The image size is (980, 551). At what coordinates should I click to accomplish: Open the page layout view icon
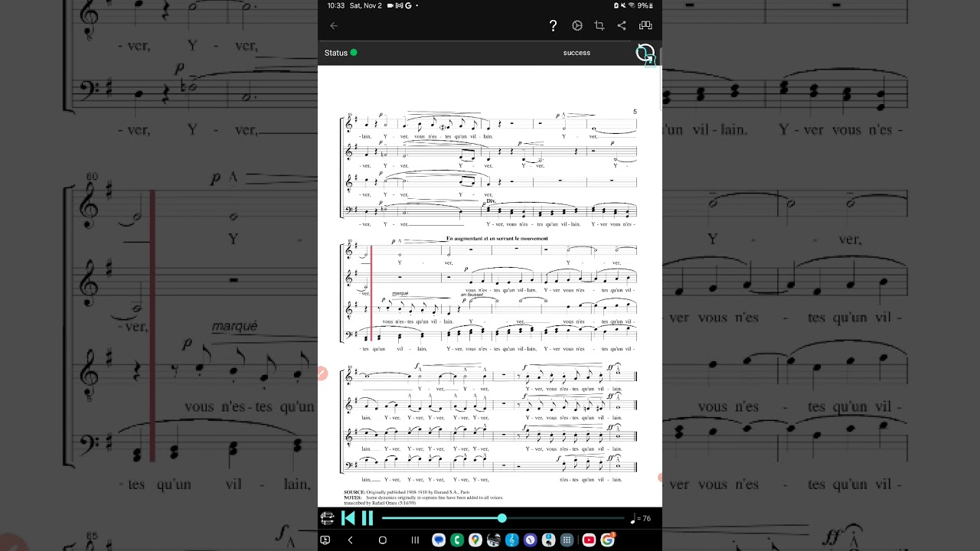point(645,26)
